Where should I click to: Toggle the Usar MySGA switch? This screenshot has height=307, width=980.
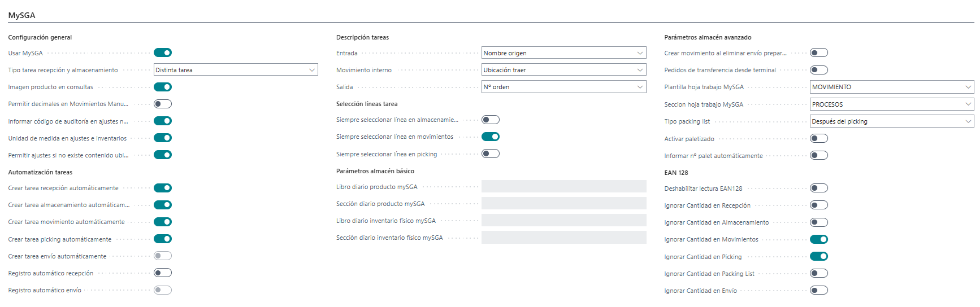pyautogui.click(x=163, y=53)
